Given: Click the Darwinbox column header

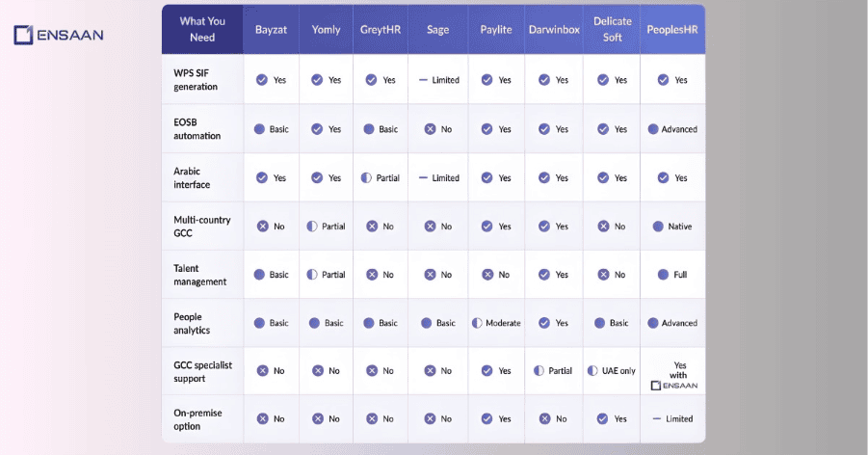Looking at the screenshot, I should coord(554,30).
